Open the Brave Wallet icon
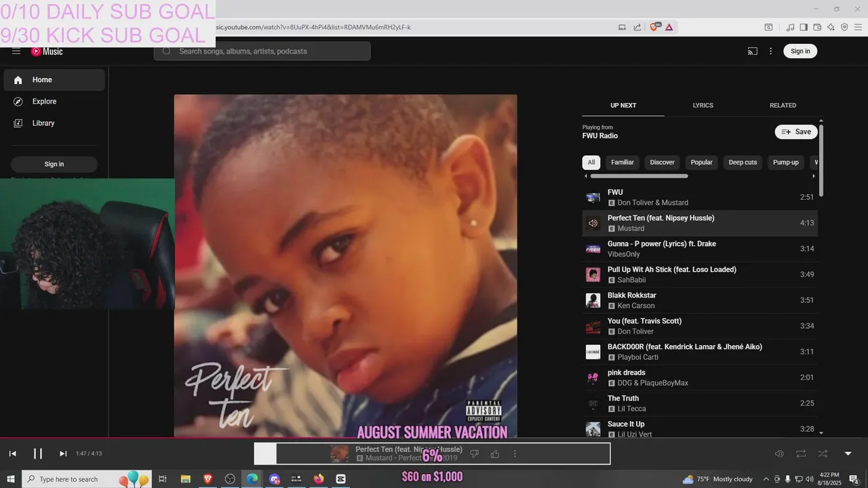 (x=817, y=27)
